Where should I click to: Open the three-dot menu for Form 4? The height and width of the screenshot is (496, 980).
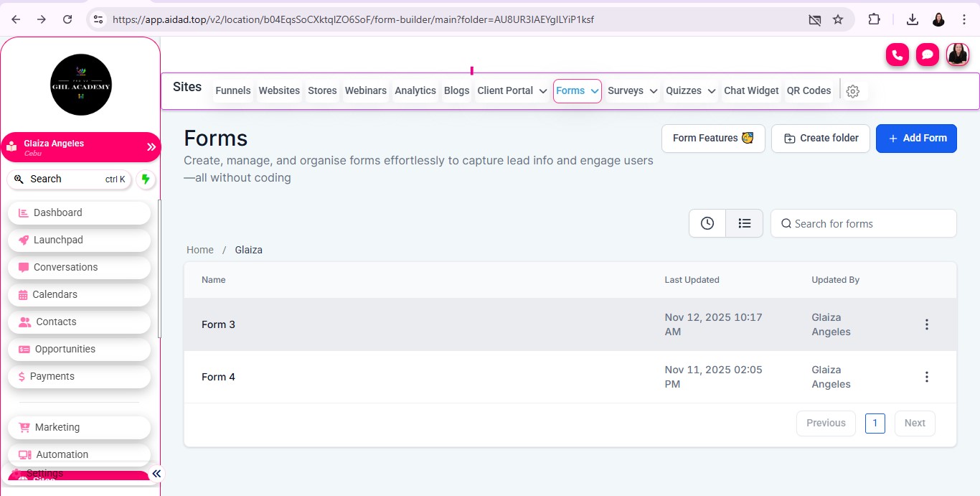click(x=926, y=377)
